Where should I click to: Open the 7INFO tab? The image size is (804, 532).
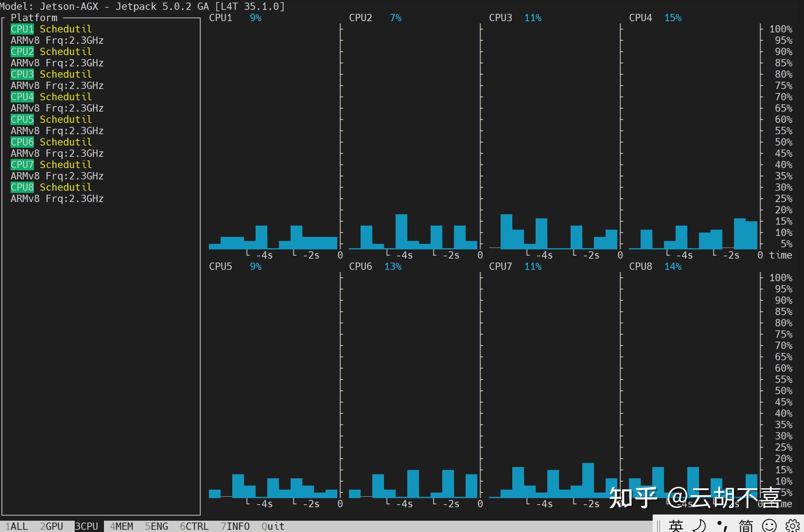pyautogui.click(x=235, y=526)
